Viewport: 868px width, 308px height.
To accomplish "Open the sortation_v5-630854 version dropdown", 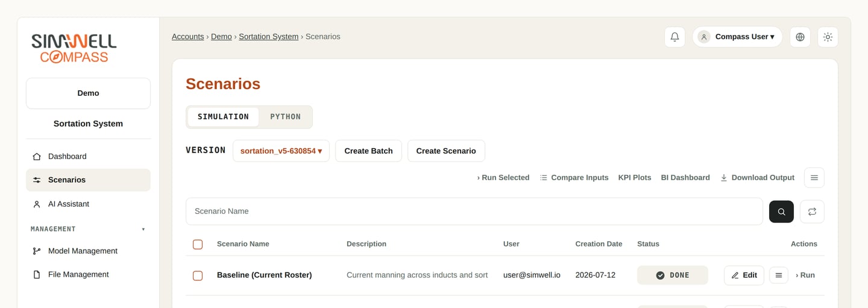I will (x=281, y=151).
